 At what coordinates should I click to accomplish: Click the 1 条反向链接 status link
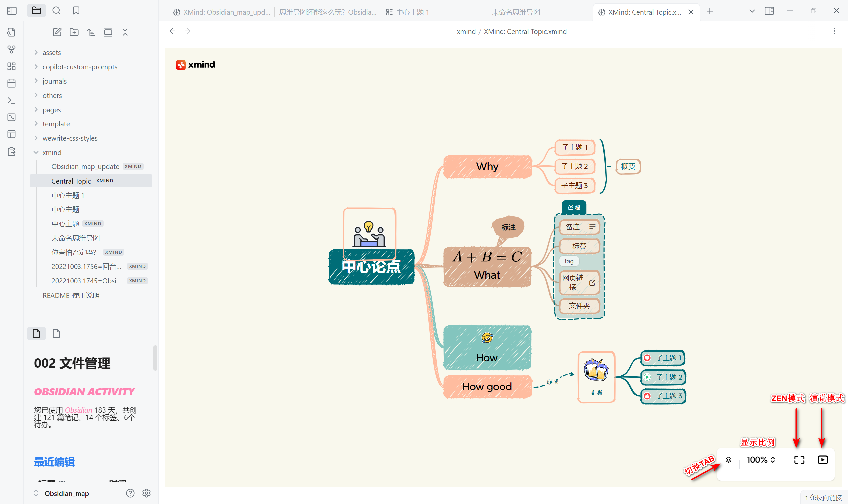pyautogui.click(x=823, y=498)
